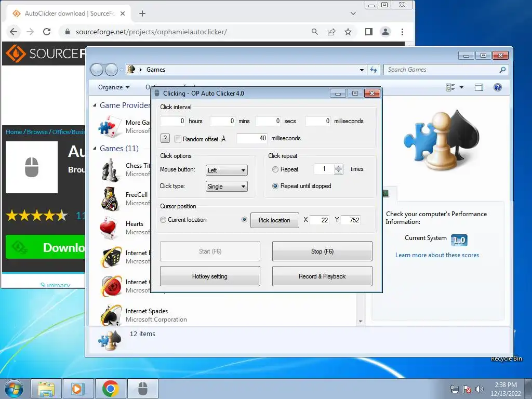532x399 pixels.
Task: Click Chrome side panel icon
Action: pos(369,32)
